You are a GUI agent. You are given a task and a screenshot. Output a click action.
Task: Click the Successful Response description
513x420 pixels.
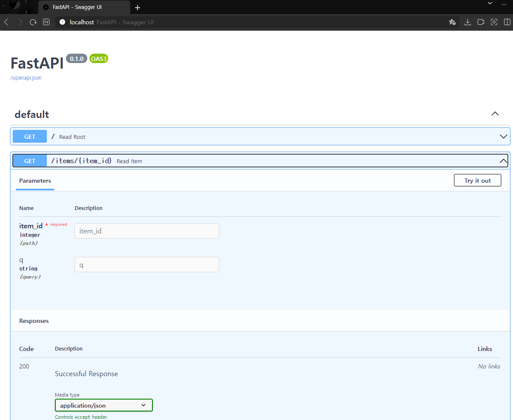86,374
